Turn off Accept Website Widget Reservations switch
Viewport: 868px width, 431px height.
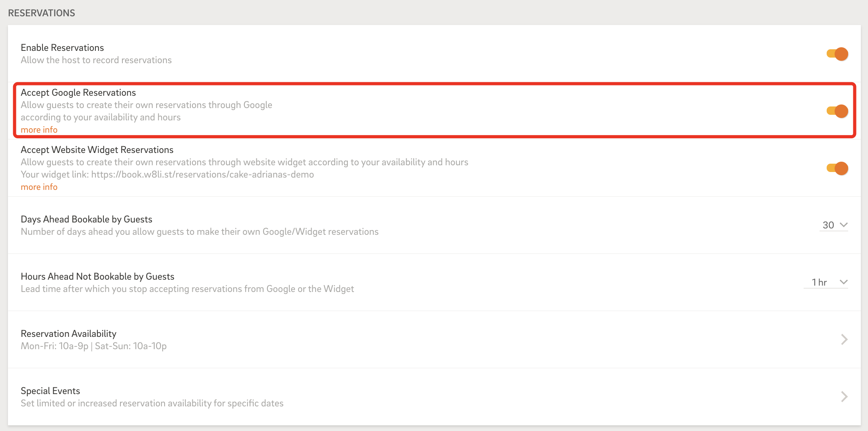[x=837, y=168]
